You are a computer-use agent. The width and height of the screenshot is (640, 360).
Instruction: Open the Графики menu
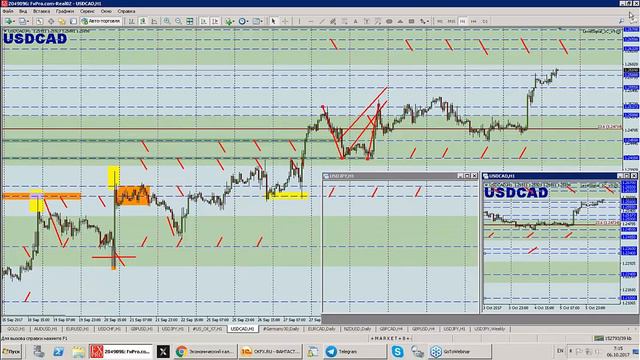(x=65, y=11)
